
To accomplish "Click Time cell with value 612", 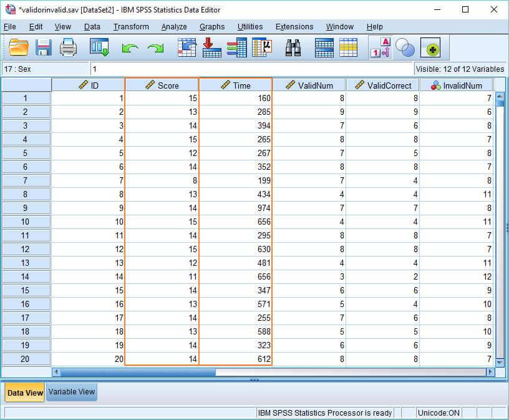I will click(235, 359).
